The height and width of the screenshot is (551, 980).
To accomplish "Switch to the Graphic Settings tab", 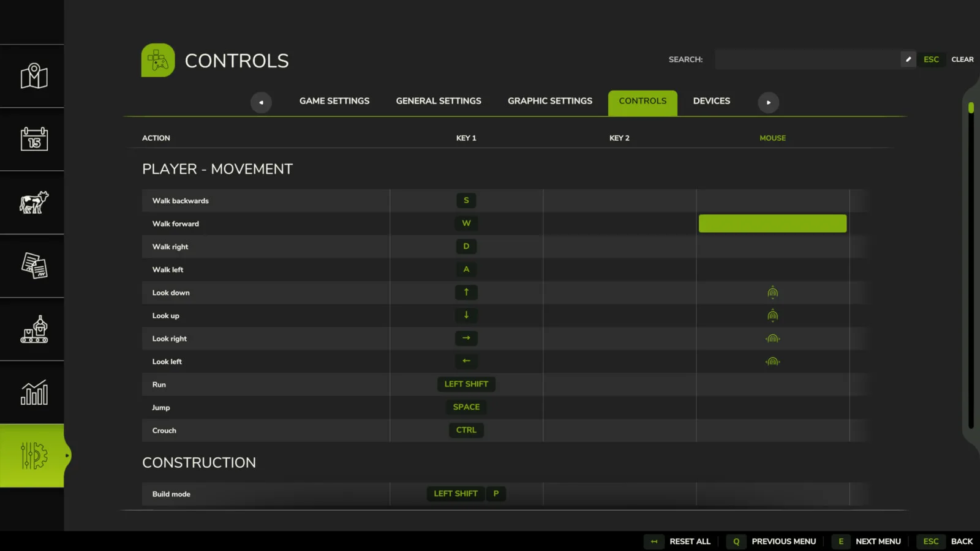I will (550, 101).
